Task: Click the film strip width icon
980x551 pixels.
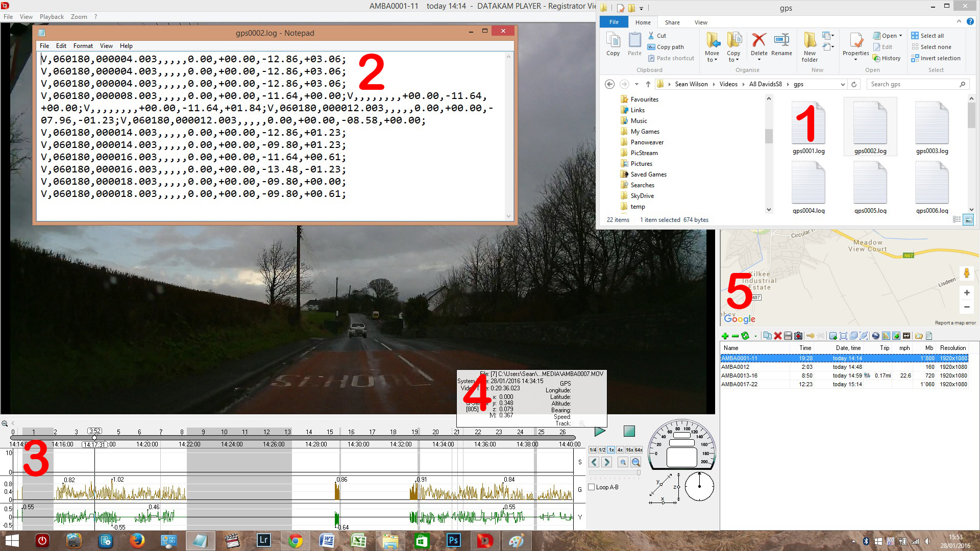Action: coord(906,336)
